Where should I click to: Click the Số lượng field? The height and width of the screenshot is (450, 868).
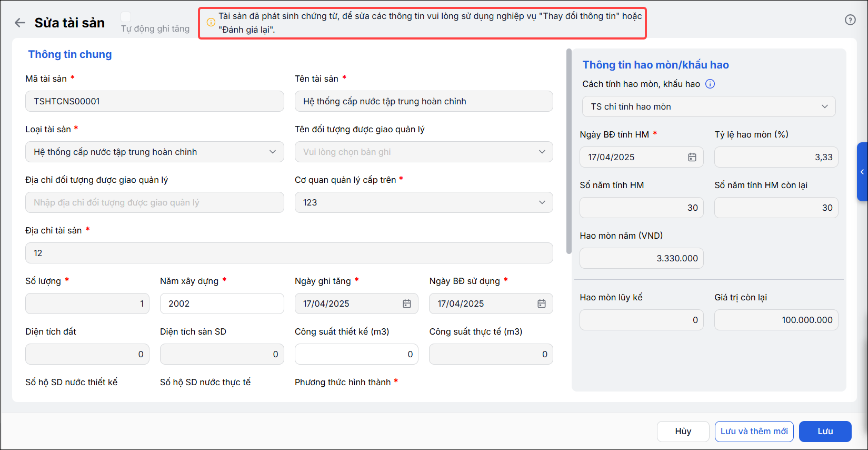[x=87, y=304]
